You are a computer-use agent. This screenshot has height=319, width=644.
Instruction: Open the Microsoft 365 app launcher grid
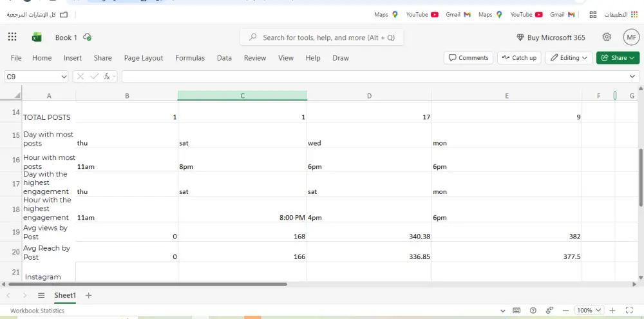(12, 37)
